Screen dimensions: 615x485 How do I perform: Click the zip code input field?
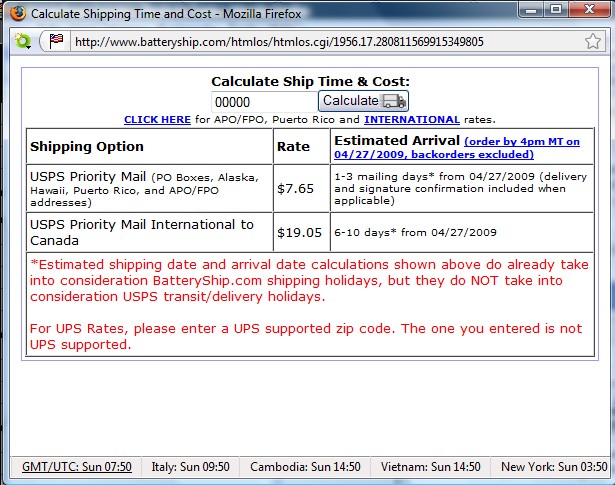pyautogui.click(x=264, y=102)
